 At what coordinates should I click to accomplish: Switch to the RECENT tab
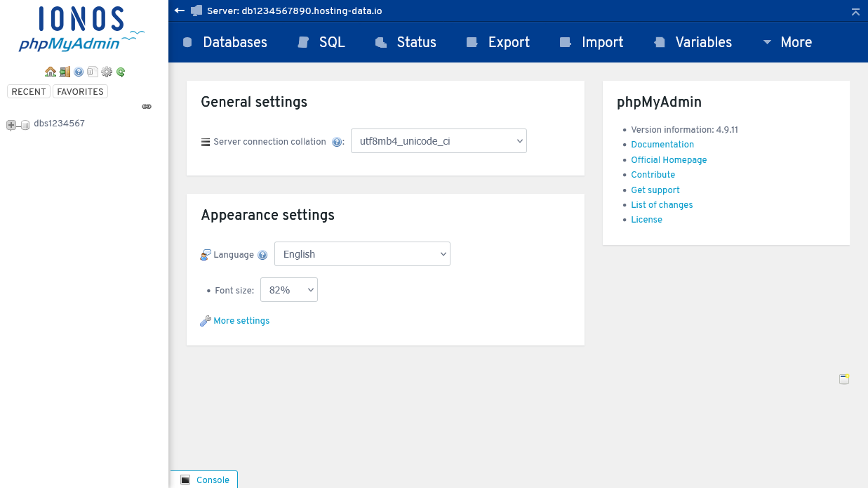point(28,91)
